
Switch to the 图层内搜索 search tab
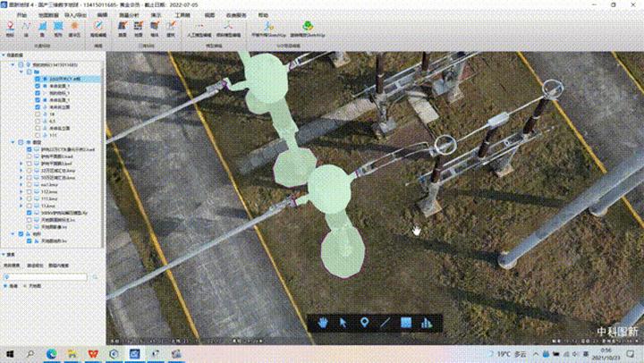point(59,266)
